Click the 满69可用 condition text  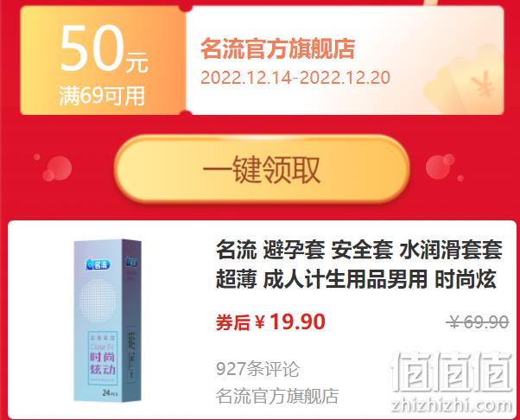pyautogui.click(x=102, y=96)
